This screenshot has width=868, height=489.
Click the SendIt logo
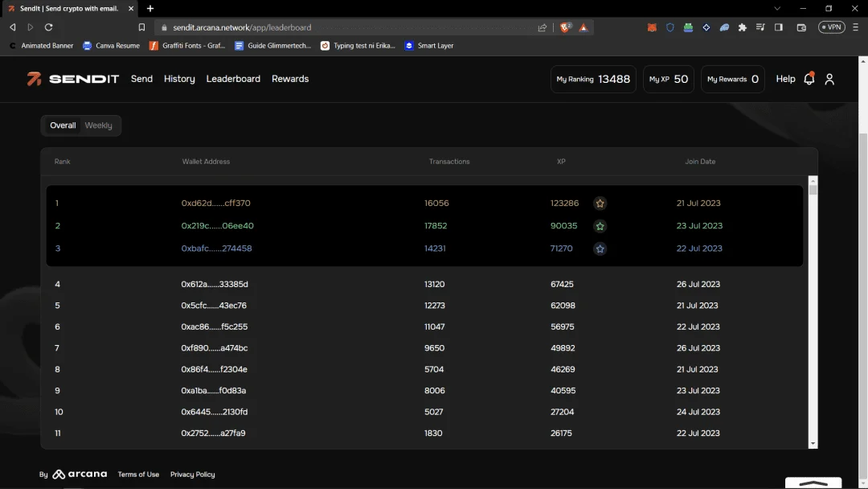(72, 79)
